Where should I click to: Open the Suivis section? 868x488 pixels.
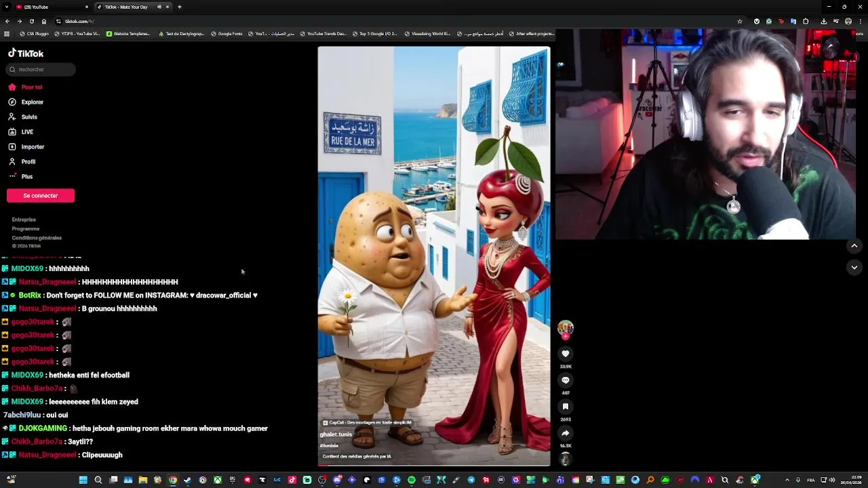23,117
